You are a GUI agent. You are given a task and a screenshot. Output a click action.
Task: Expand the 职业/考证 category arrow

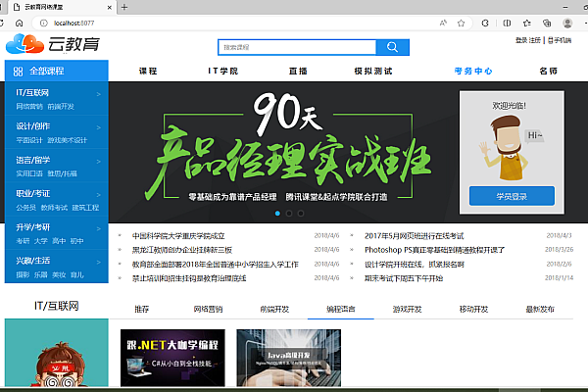coord(99,195)
